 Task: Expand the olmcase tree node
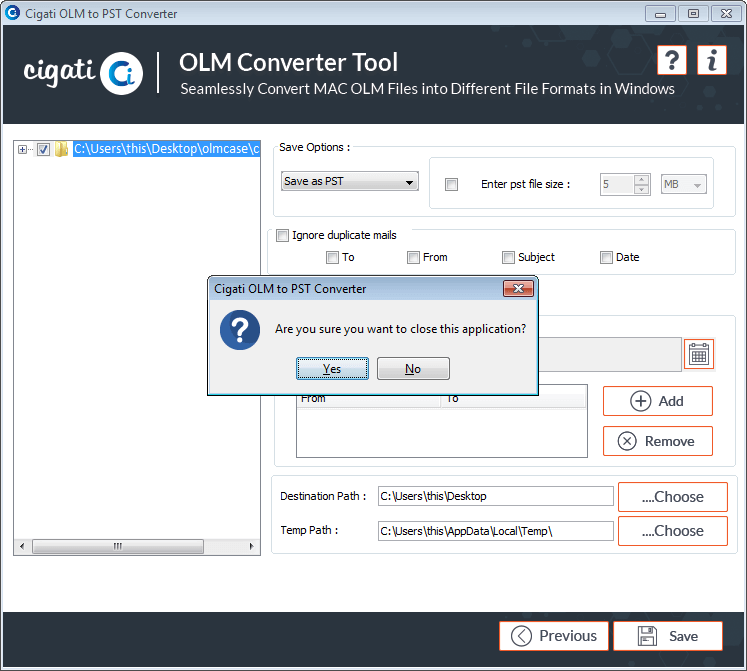(x=22, y=149)
